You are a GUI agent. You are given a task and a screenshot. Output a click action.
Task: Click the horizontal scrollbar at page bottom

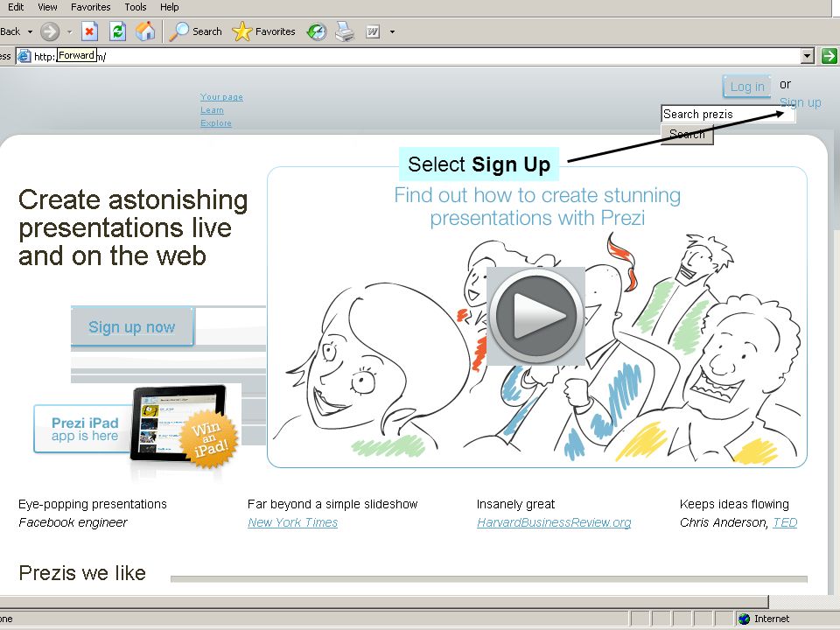tap(384, 602)
